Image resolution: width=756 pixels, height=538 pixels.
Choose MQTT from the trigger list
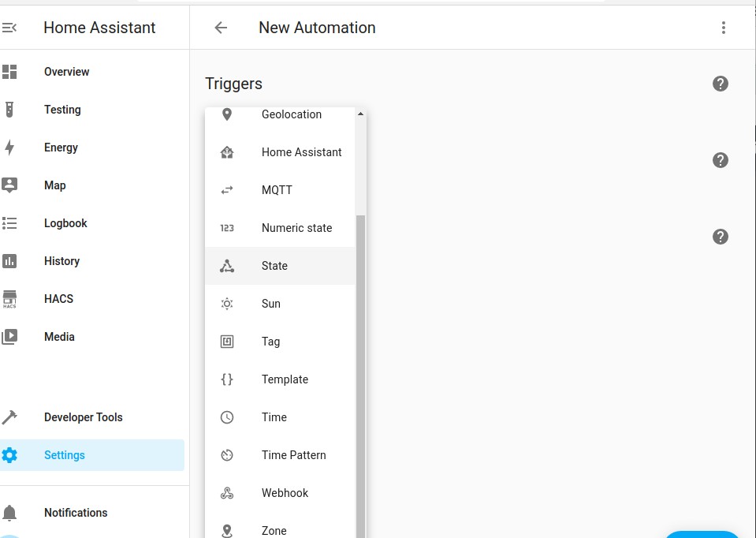click(x=280, y=190)
